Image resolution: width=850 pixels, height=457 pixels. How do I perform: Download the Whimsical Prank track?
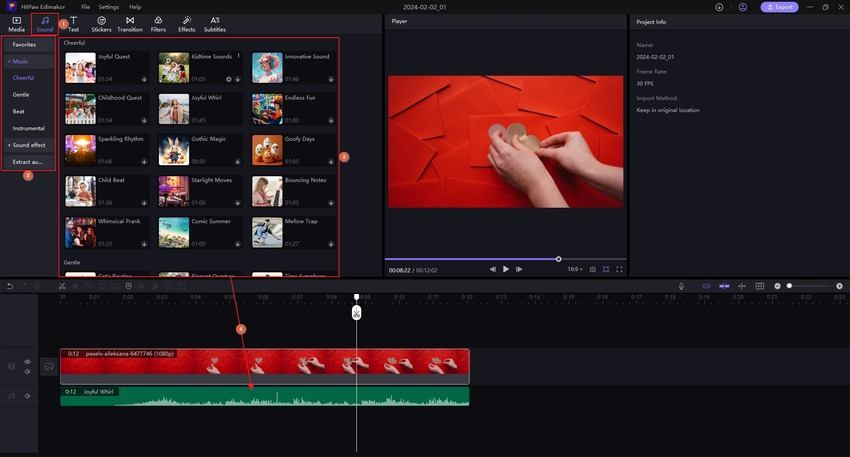coord(144,244)
